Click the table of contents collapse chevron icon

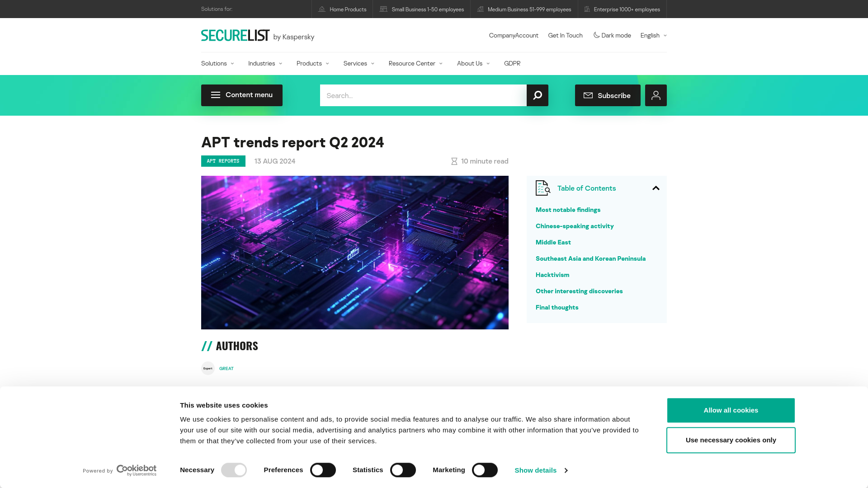click(x=656, y=188)
